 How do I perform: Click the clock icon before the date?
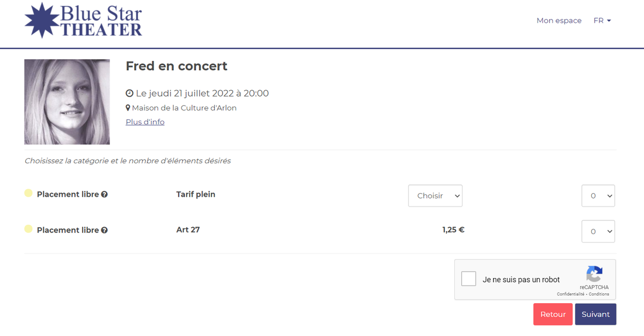(130, 94)
